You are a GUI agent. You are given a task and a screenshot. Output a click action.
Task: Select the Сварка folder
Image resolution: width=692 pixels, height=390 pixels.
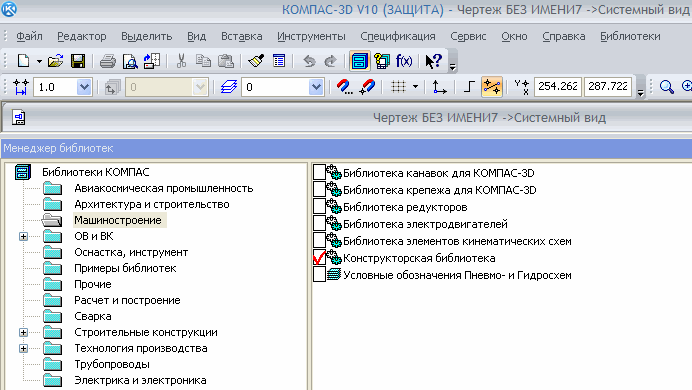click(x=93, y=316)
